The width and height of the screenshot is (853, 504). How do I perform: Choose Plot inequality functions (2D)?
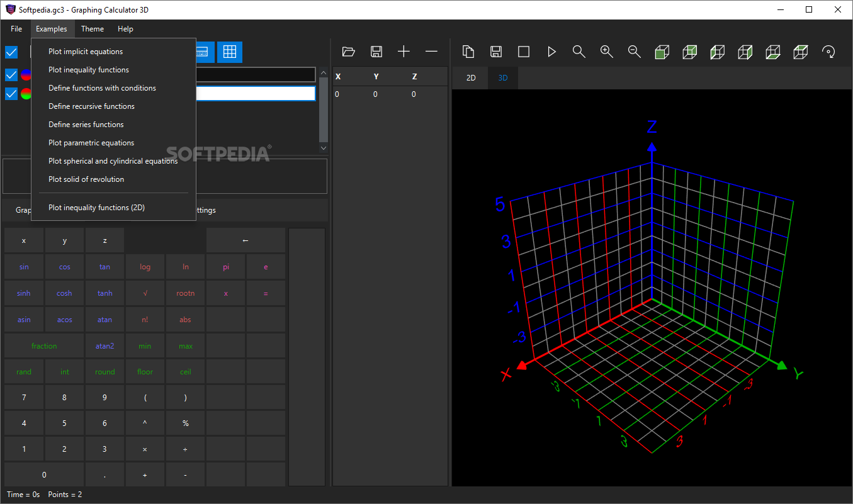(113, 208)
